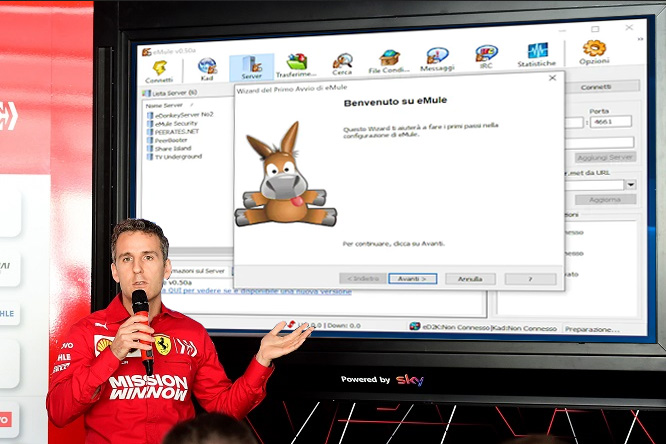Click the Connetti lightning toolbar icon
Screen dimensions: 666x444
click(159, 68)
